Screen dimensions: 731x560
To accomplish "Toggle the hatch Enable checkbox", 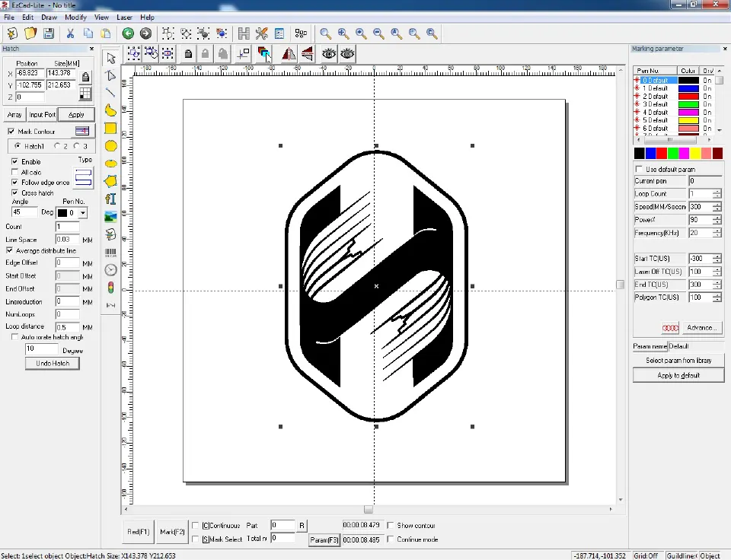I will (x=14, y=161).
